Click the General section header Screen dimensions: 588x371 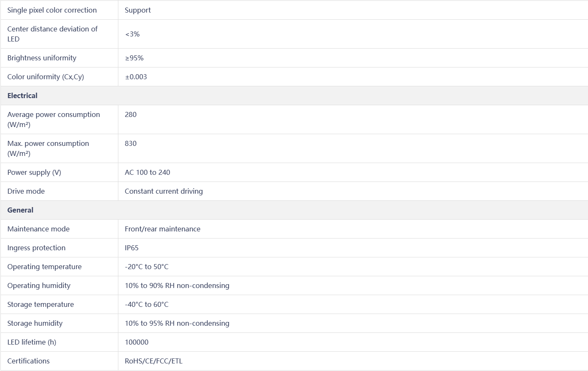pyautogui.click(x=20, y=210)
